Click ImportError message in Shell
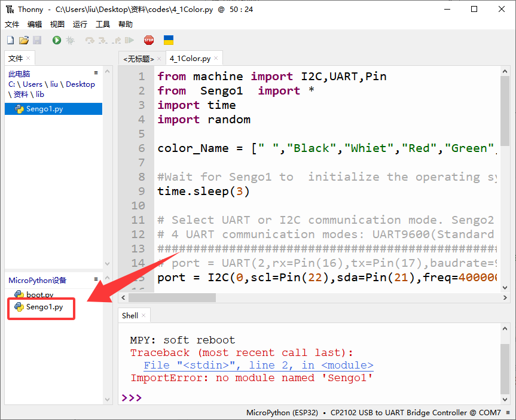 pos(252,378)
